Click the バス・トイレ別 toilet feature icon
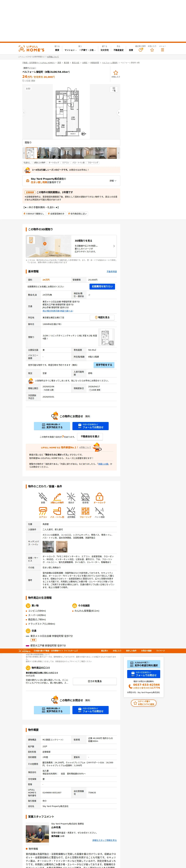Screen dimensions: 186x868 point(57,513)
